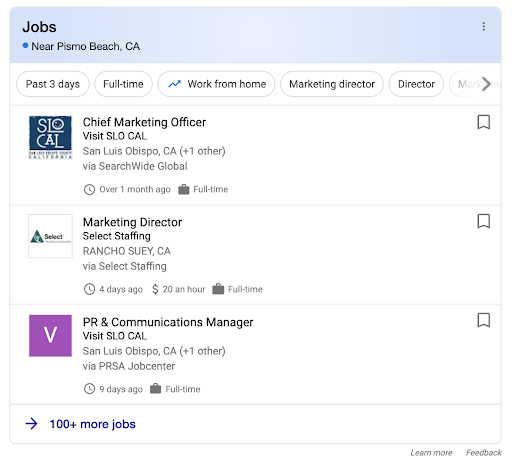Select the Work from home filter chip
This screenshot has width=512, height=465.
tap(216, 84)
